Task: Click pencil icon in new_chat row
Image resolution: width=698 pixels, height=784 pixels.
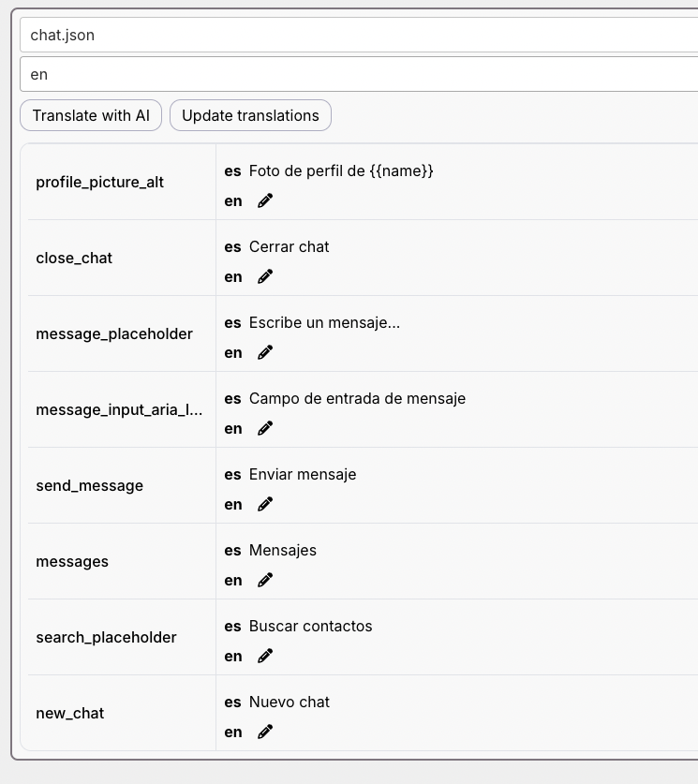Action: pos(265,732)
